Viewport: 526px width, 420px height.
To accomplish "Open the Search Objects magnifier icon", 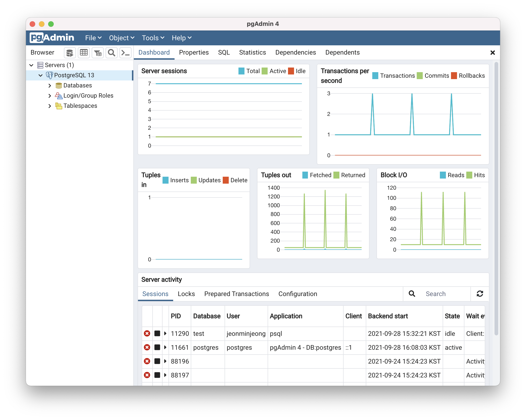I will click(x=112, y=53).
